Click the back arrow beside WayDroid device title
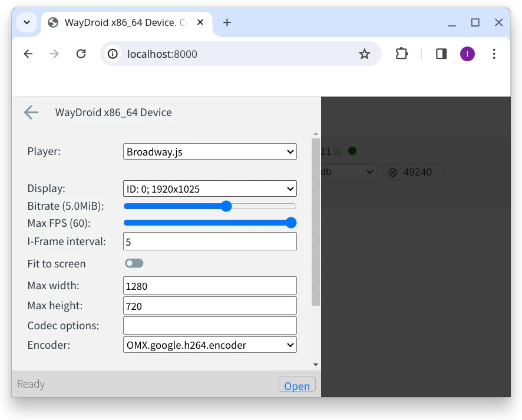522x420 pixels. 31,113
